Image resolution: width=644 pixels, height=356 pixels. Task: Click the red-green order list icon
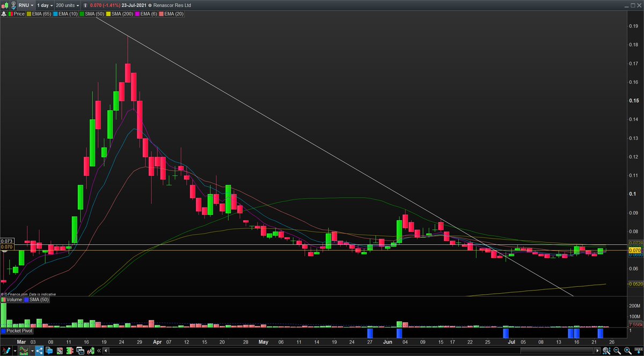(60, 350)
